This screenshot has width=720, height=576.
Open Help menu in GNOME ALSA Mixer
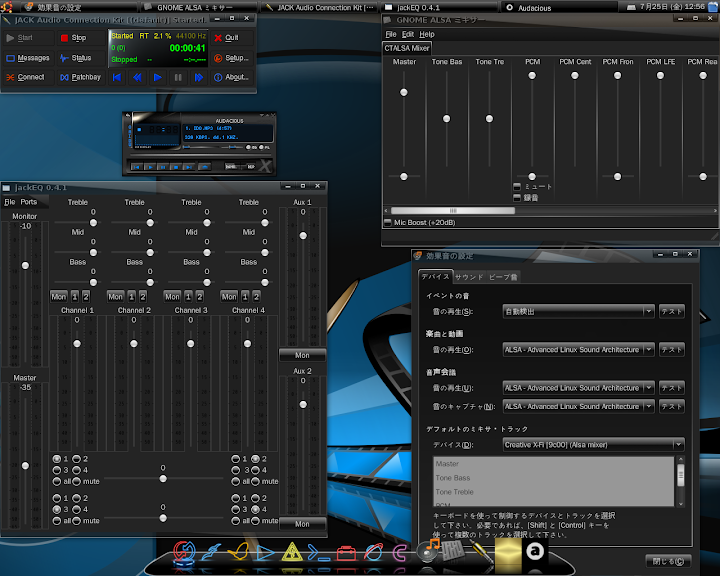(x=427, y=34)
